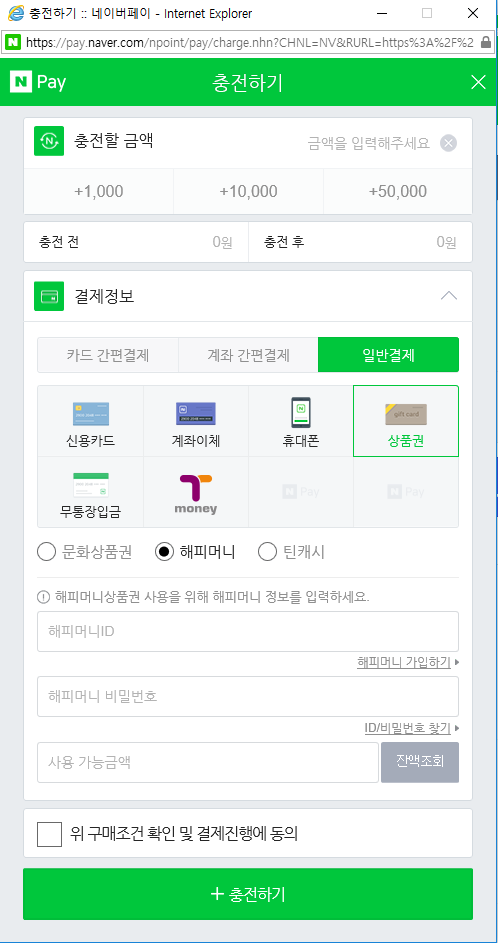Add +10,000 to the charge amount
Viewport: 498px width, 943px height.
tap(248, 191)
